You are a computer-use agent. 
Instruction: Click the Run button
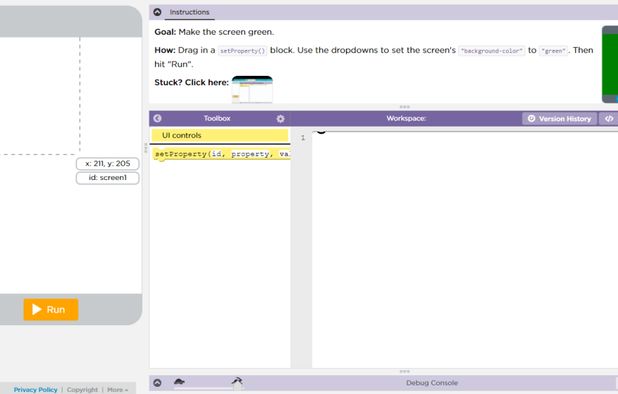pos(51,309)
